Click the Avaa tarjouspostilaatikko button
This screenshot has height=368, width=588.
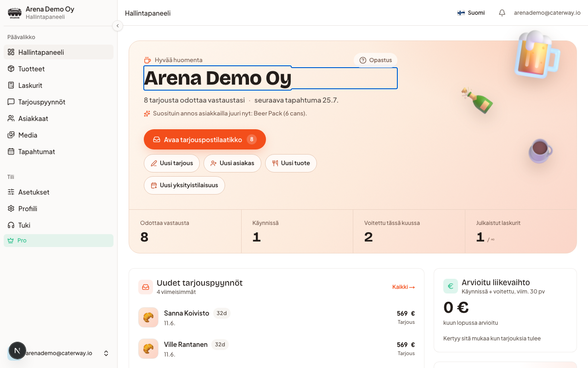coord(205,139)
